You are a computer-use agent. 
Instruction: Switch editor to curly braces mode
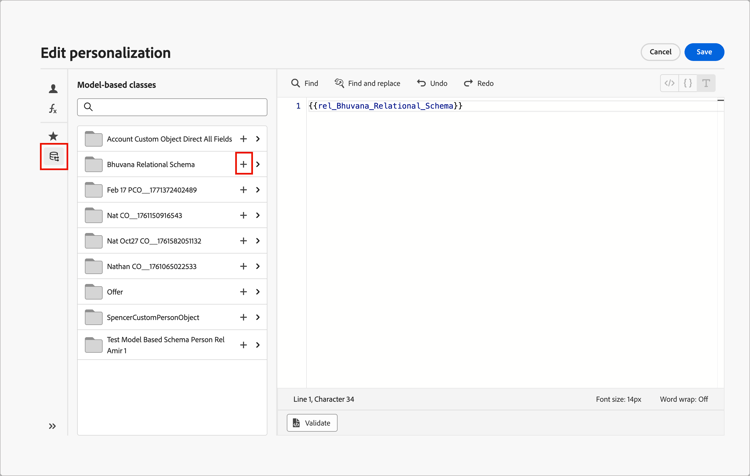688,83
